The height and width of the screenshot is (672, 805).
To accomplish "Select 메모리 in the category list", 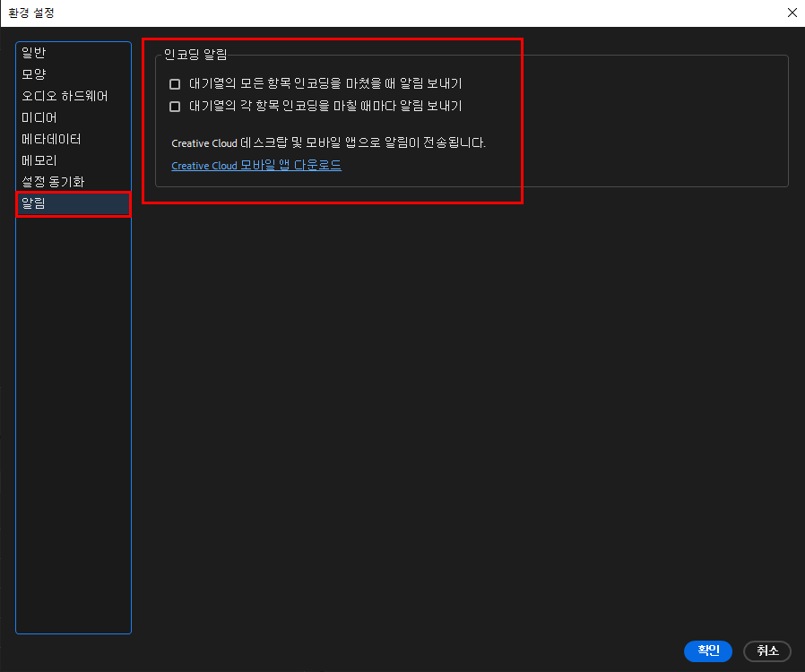I will click(x=39, y=159).
